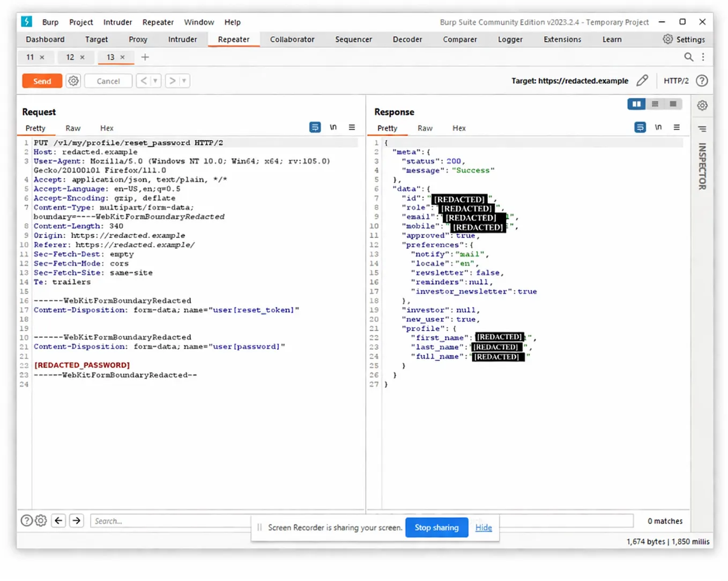Screen dimensions: 728x581
Task: Click the help question mark near HTTP/2
Action: pos(702,80)
